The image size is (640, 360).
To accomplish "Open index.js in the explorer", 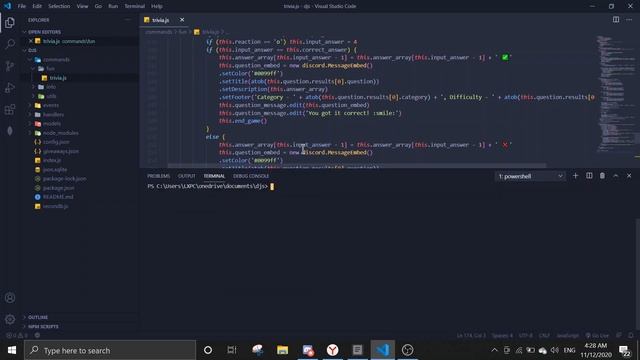I will (x=52, y=160).
